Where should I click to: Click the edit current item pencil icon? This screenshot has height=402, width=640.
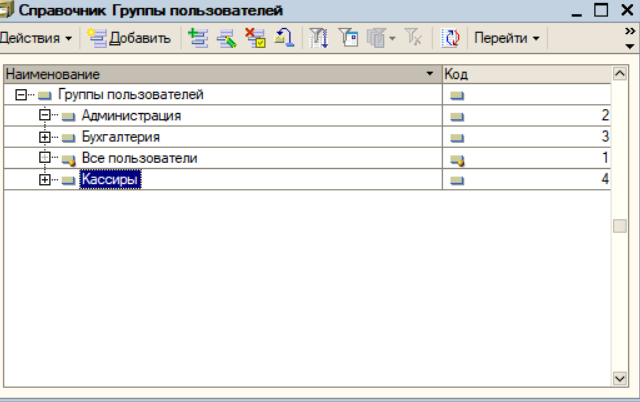[x=227, y=38]
